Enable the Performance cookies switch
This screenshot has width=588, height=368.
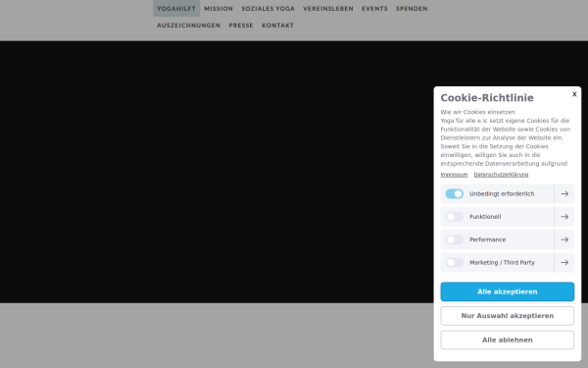[x=454, y=239]
